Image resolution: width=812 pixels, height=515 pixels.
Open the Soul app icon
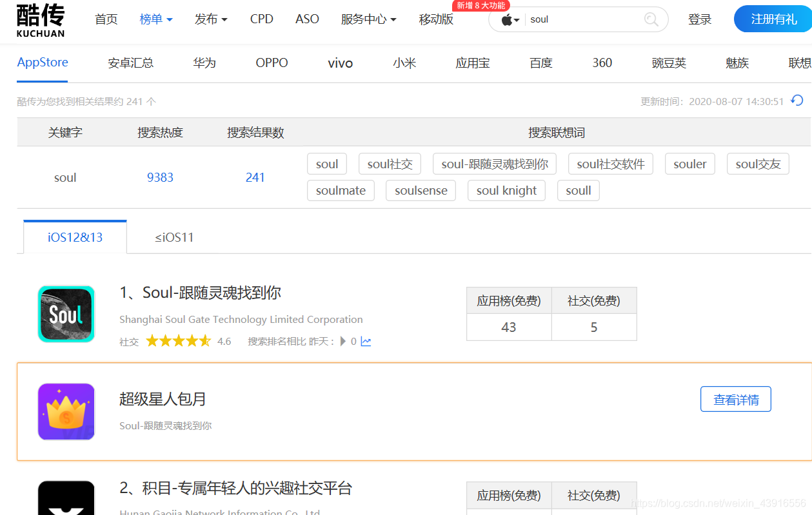coord(66,314)
